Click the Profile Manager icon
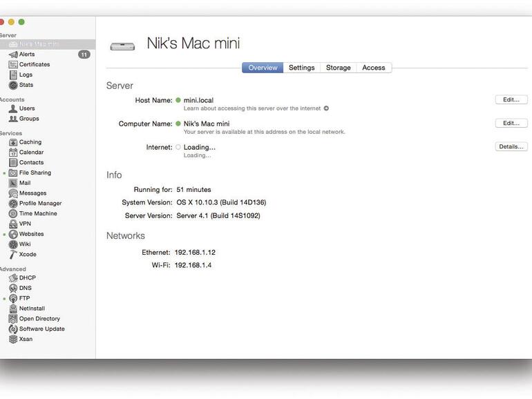This screenshot has width=532, height=399. pyautogui.click(x=13, y=204)
